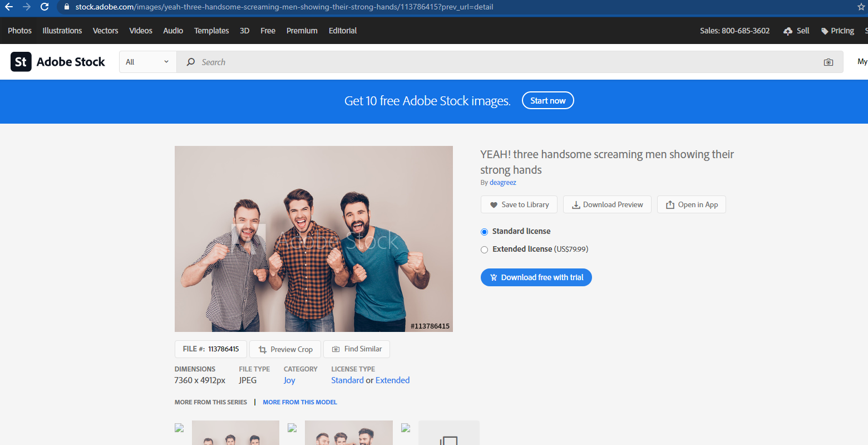Click Download free with trial button
The width and height of the screenshot is (868, 445).
pos(536,277)
